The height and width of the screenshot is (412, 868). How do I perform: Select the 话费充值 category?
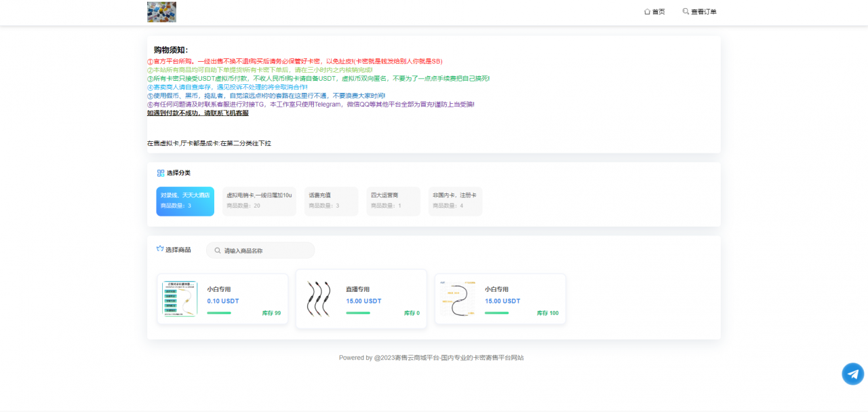[x=331, y=201]
